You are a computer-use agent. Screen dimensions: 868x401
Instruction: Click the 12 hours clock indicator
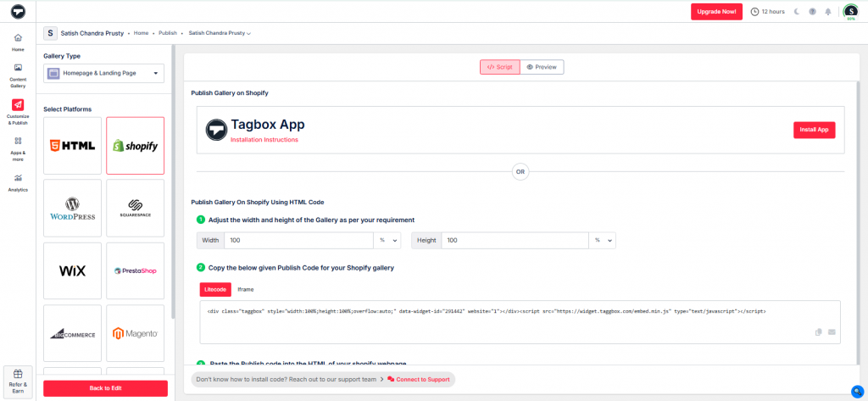point(767,12)
